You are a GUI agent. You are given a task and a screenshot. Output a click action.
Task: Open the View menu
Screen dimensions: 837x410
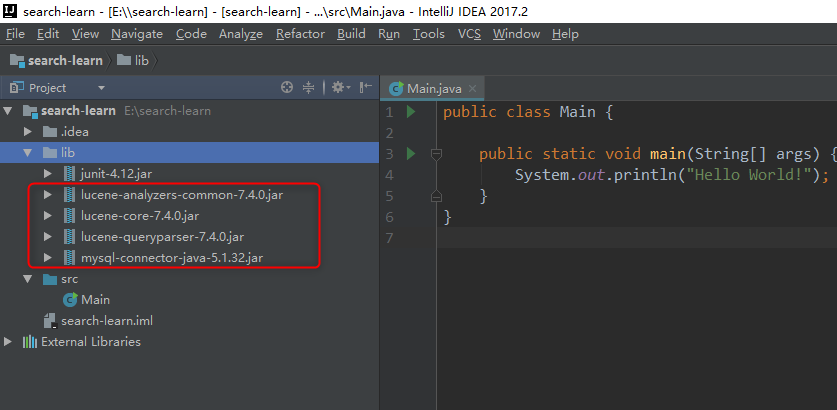(x=85, y=34)
